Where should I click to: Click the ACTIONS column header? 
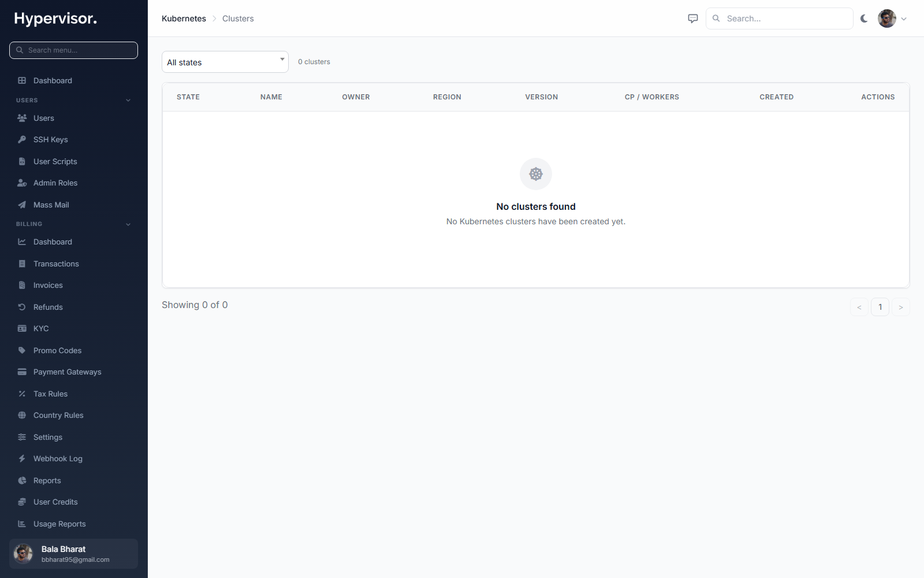click(878, 97)
